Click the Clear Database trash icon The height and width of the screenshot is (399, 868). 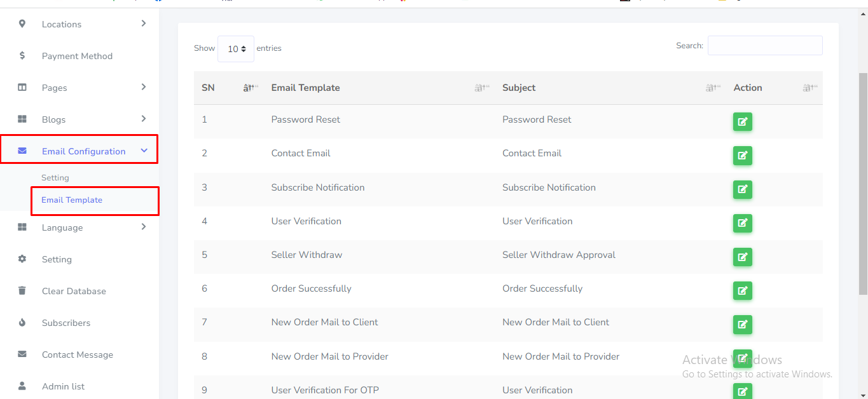click(22, 291)
